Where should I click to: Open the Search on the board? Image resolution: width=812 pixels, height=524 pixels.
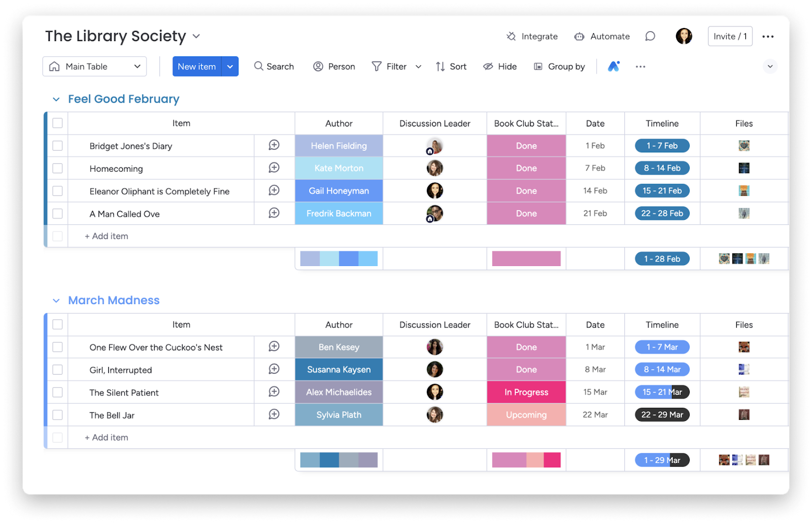coord(274,66)
